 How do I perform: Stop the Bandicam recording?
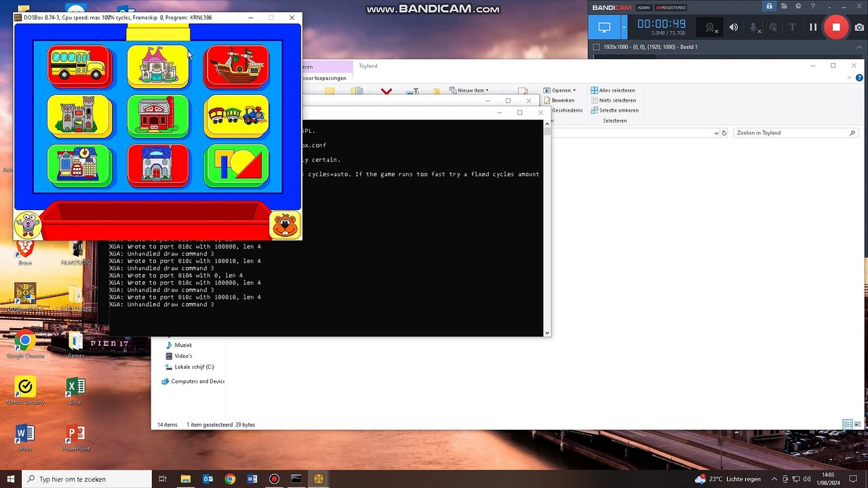[836, 27]
